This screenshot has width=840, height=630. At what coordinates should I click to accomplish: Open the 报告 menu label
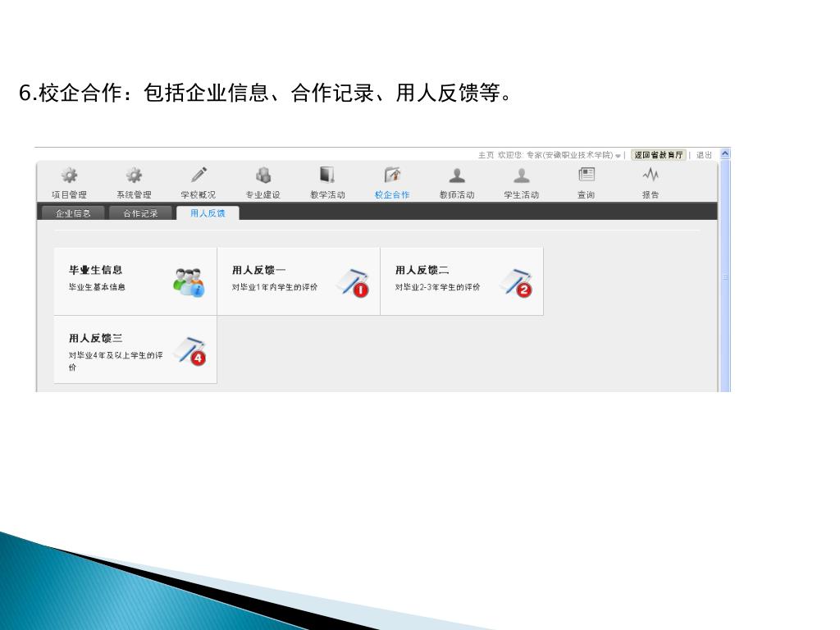651,195
